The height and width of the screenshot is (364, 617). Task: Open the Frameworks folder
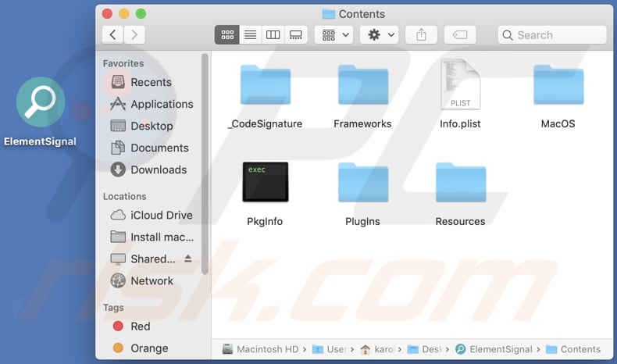click(362, 86)
